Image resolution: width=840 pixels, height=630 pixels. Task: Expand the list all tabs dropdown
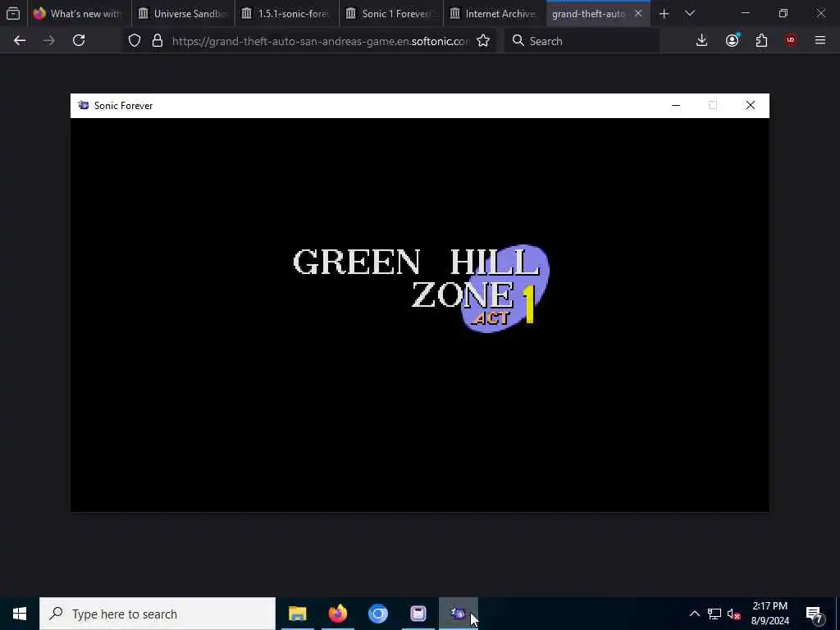point(690,13)
